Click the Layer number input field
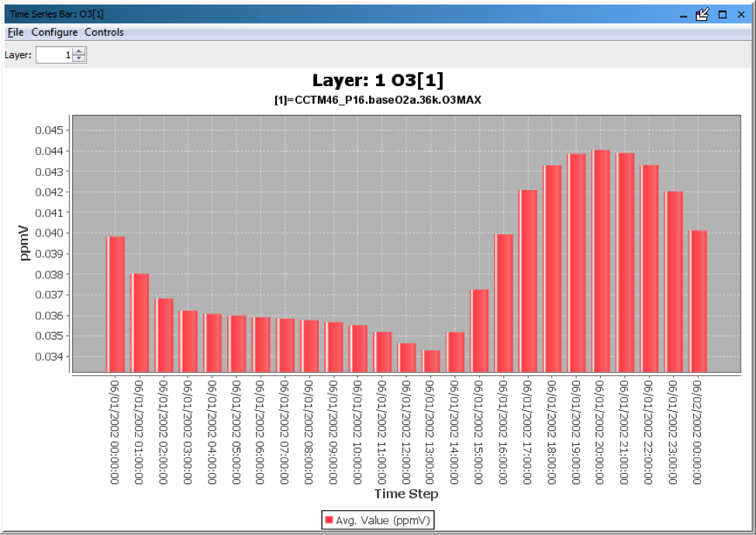The width and height of the screenshot is (756, 535). 54,55
